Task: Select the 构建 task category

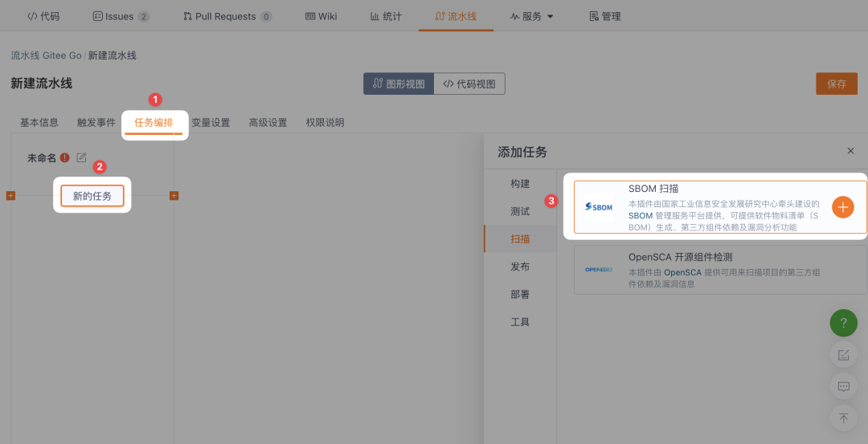Action: pyautogui.click(x=520, y=184)
